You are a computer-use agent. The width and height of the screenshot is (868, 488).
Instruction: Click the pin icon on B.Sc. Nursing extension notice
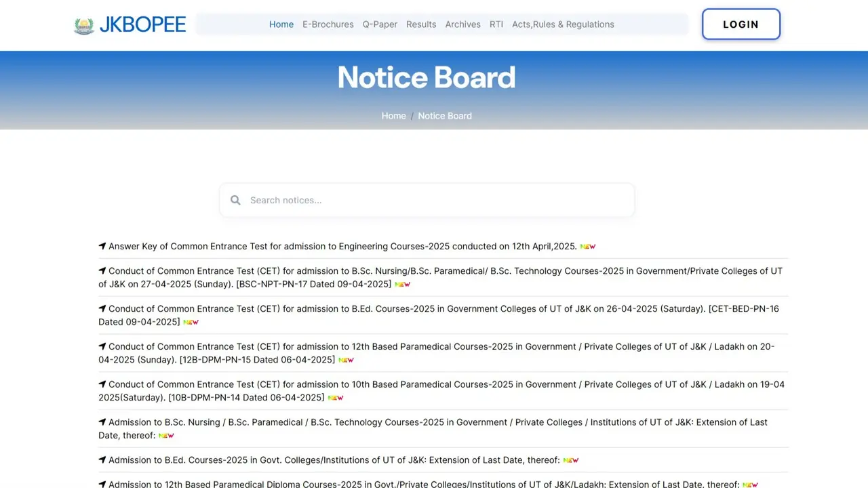(x=102, y=421)
